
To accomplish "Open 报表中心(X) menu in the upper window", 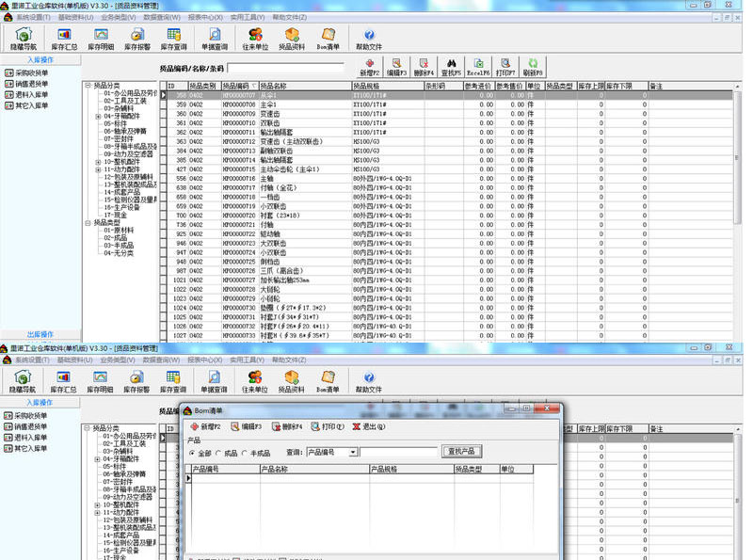I will [x=205, y=17].
